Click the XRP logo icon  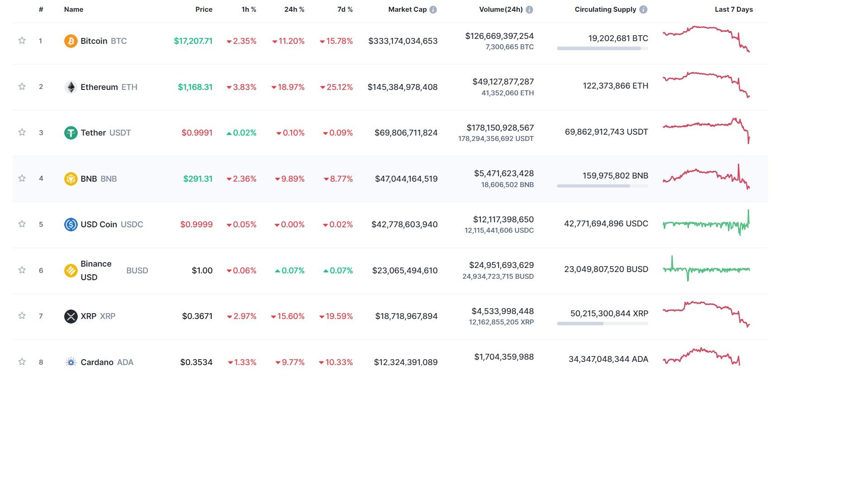click(71, 316)
